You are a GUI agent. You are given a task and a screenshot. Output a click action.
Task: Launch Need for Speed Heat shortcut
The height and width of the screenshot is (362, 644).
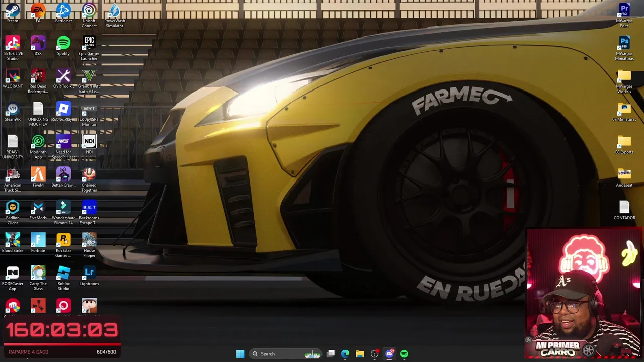point(63,147)
